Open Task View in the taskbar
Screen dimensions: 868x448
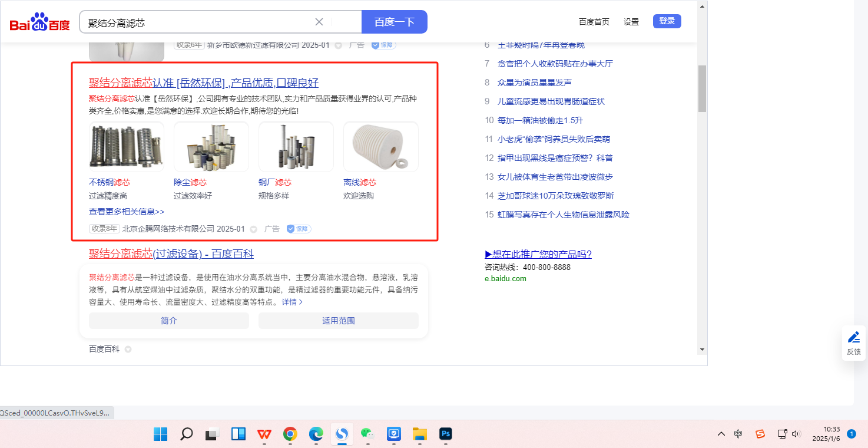point(212,434)
